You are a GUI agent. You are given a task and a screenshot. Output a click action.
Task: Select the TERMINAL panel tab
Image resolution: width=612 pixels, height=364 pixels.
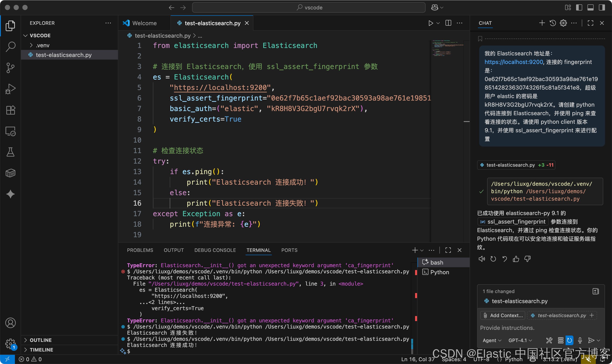258,250
